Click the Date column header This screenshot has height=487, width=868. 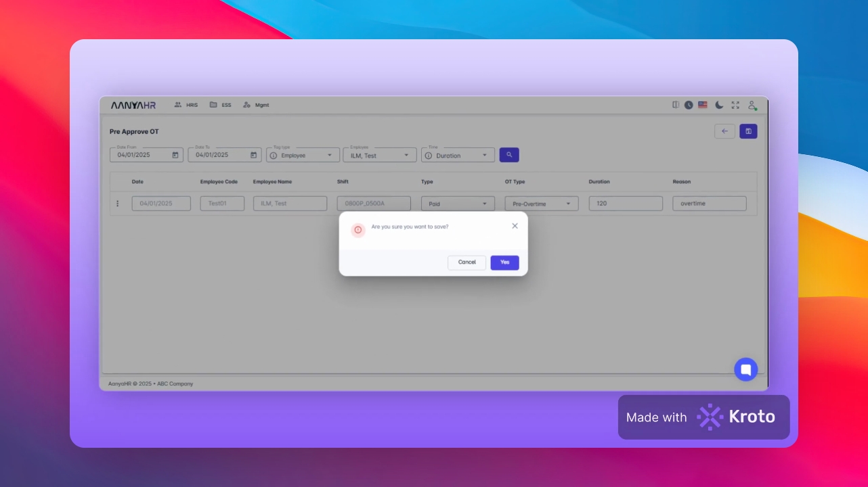137,182
